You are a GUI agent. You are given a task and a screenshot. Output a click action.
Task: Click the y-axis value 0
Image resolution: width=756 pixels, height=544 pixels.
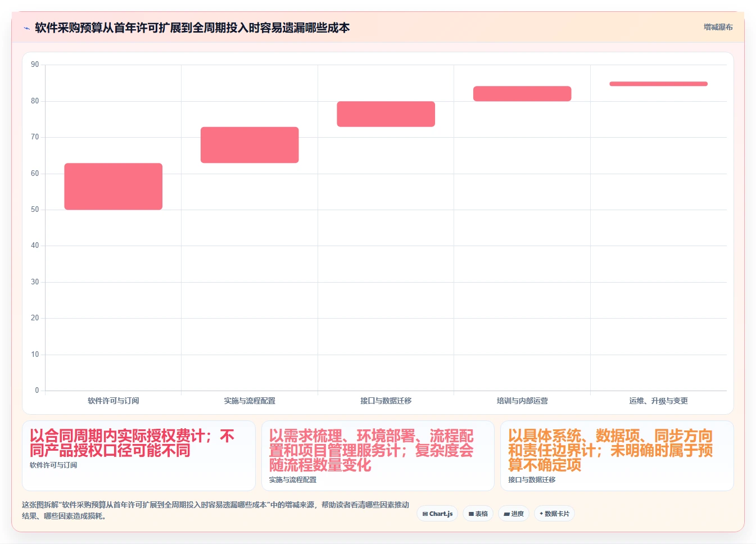[x=37, y=391]
